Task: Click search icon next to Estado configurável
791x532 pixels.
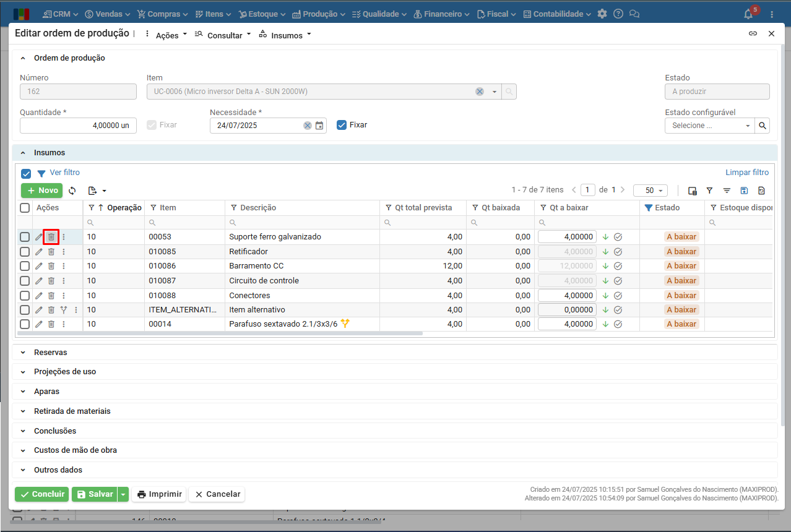Action: pyautogui.click(x=763, y=126)
